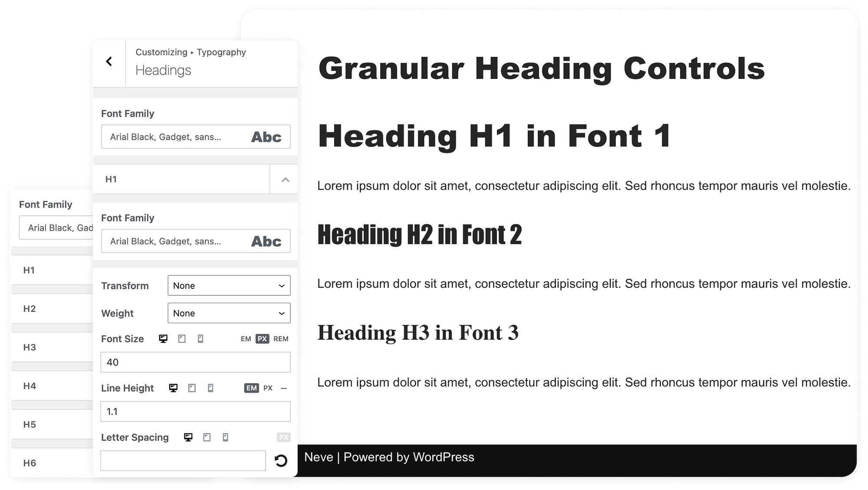Select EM unit for Line Height
This screenshot has width=868, height=490.
[251, 388]
